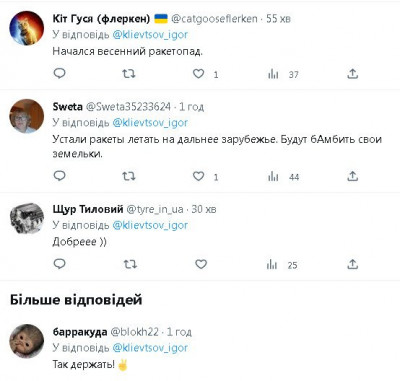400x381 pixels.
Task: Open Sweta's profile avatar
Action: point(26,116)
